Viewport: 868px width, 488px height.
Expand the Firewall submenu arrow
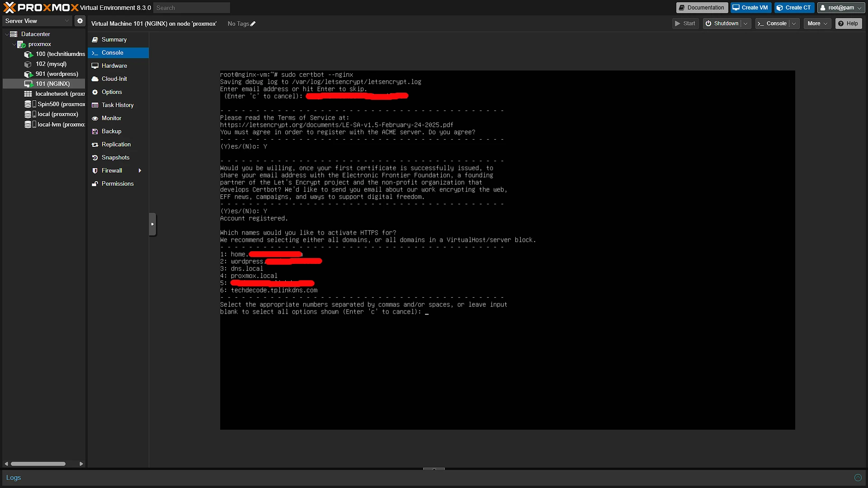tap(140, 171)
